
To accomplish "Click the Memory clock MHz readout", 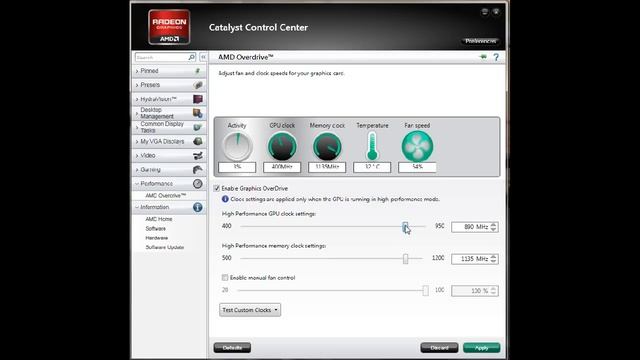I will pyautogui.click(x=327, y=167).
